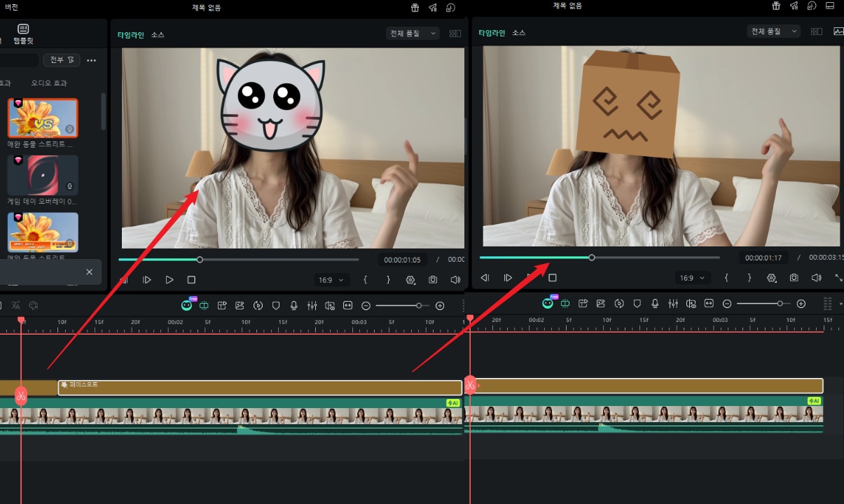This screenshot has width=844, height=504.
Task: Switch to 타임라인 tab in right preview
Action: point(492,33)
